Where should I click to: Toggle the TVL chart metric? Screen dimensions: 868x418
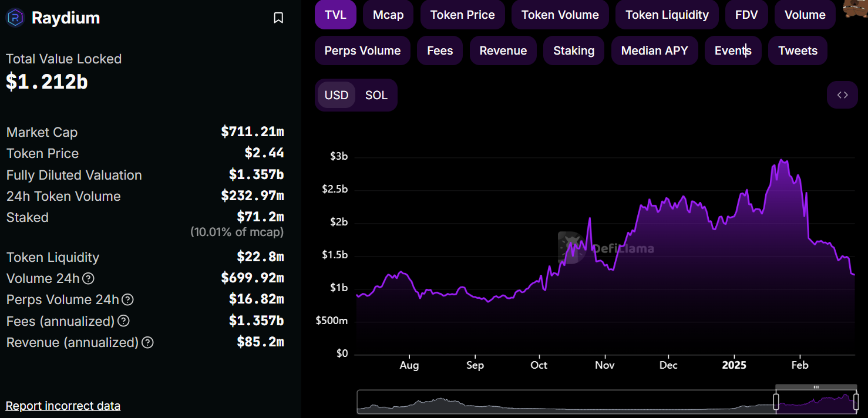[335, 15]
